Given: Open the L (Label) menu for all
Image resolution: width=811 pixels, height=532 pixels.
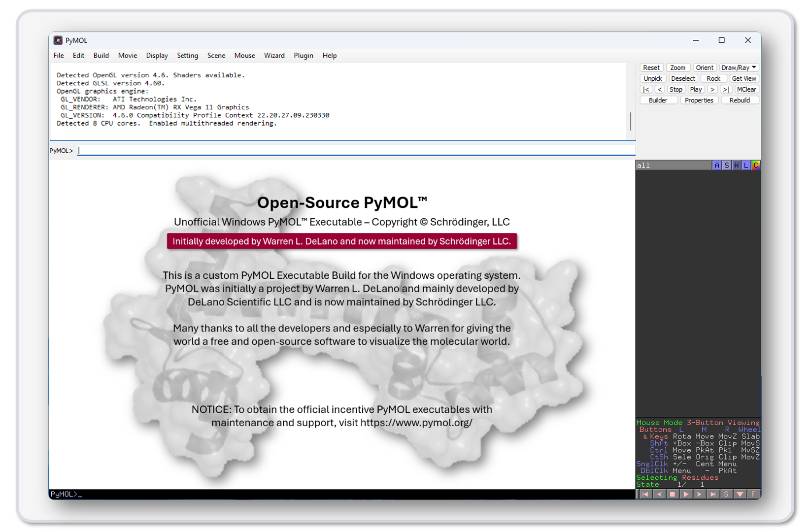Looking at the screenshot, I should pos(746,166).
